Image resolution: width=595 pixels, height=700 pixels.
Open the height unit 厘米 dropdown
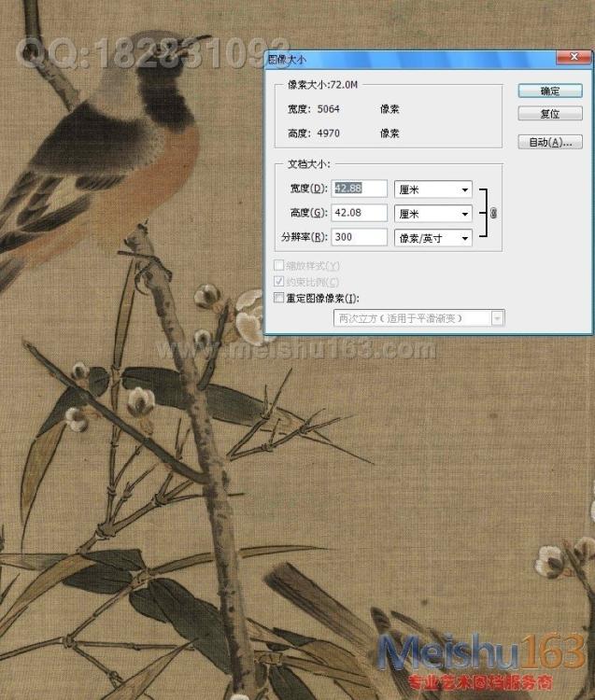[x=432, y=214]
